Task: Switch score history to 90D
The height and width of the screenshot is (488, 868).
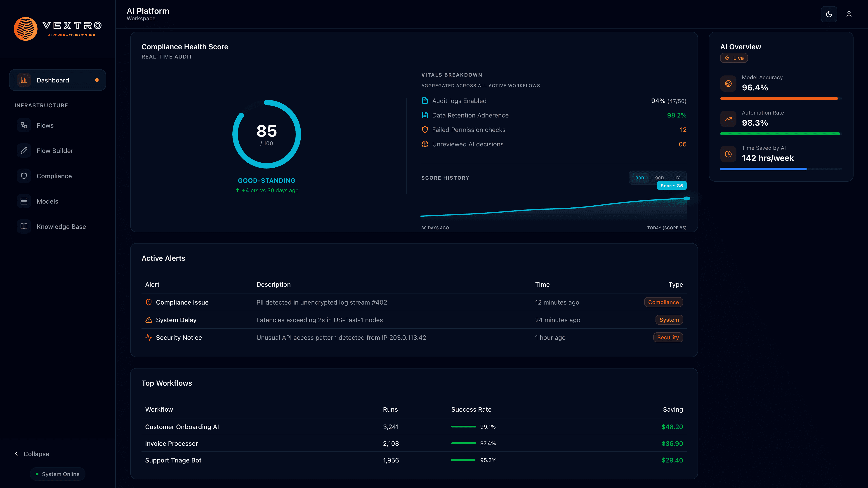Action: [659, 178]
